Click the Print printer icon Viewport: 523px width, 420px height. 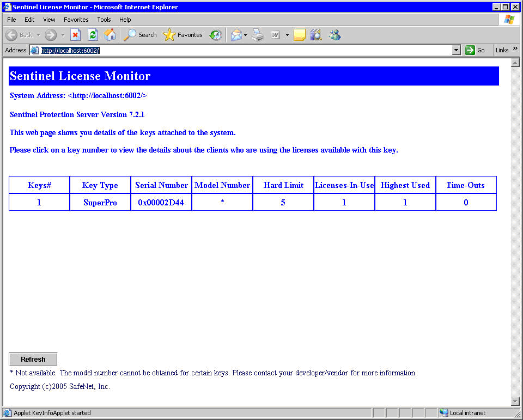[258, 35]
